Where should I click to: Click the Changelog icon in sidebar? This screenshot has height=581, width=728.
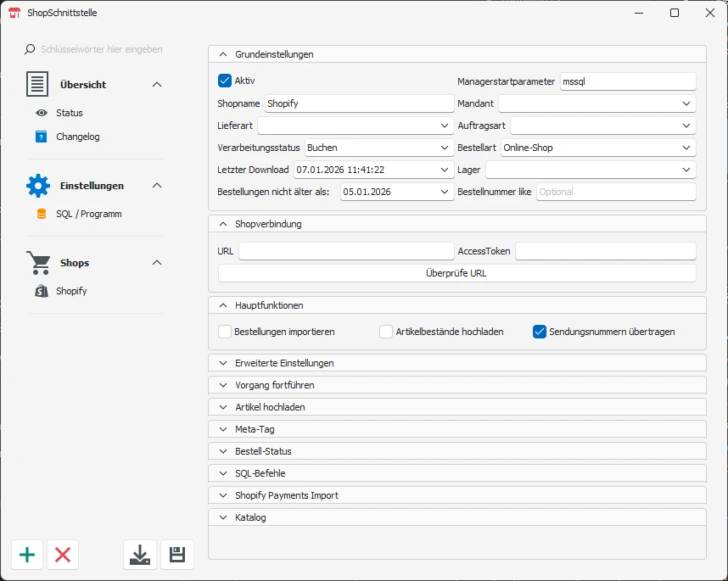[41, 137]
